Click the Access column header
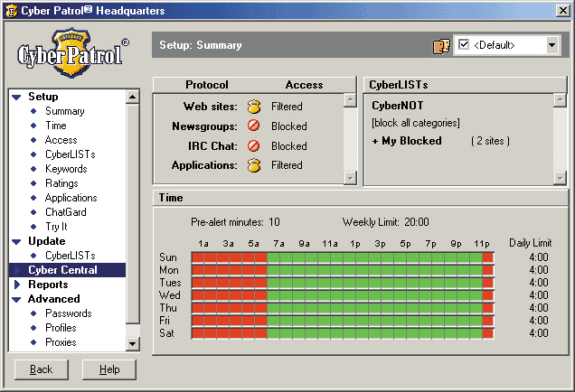The image size is (575, 392). point(304,85)
